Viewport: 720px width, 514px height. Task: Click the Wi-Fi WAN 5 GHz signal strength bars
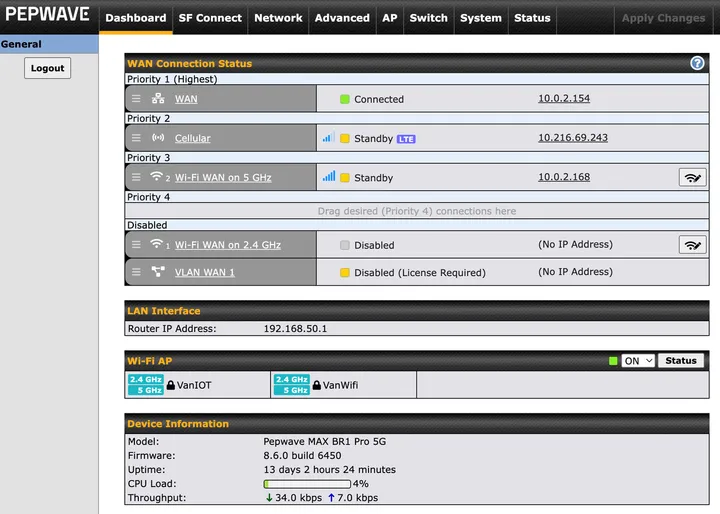click(x=329, y=176)
